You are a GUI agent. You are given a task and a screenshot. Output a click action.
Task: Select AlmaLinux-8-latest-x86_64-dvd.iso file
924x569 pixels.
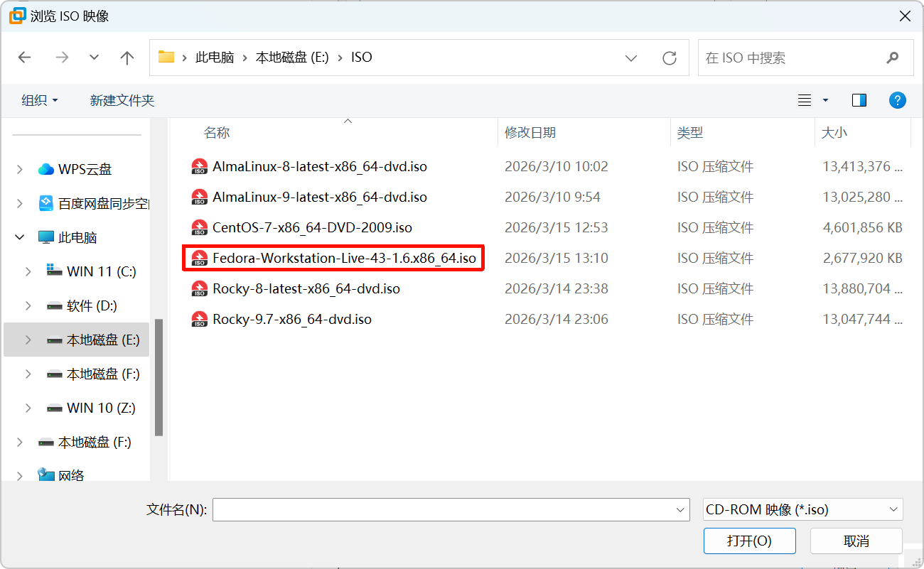click(320, 167)
